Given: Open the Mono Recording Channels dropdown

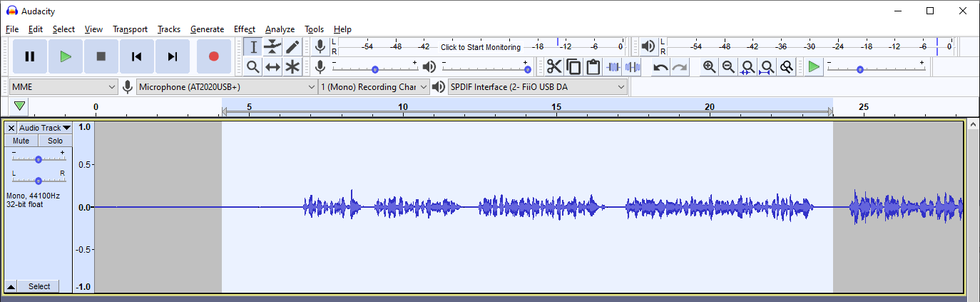Looking at the screenshot, I should click(374, 87).
